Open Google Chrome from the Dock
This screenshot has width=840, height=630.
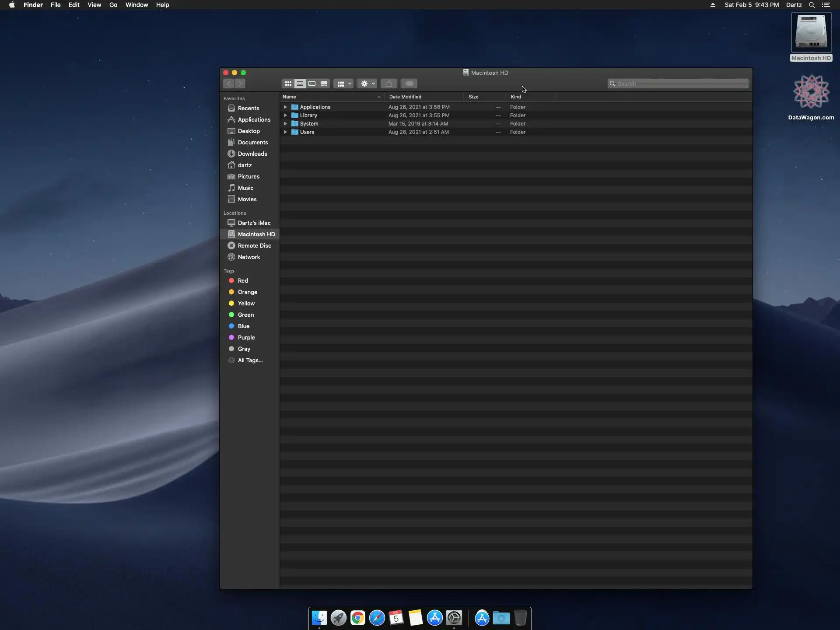[357, 618]
